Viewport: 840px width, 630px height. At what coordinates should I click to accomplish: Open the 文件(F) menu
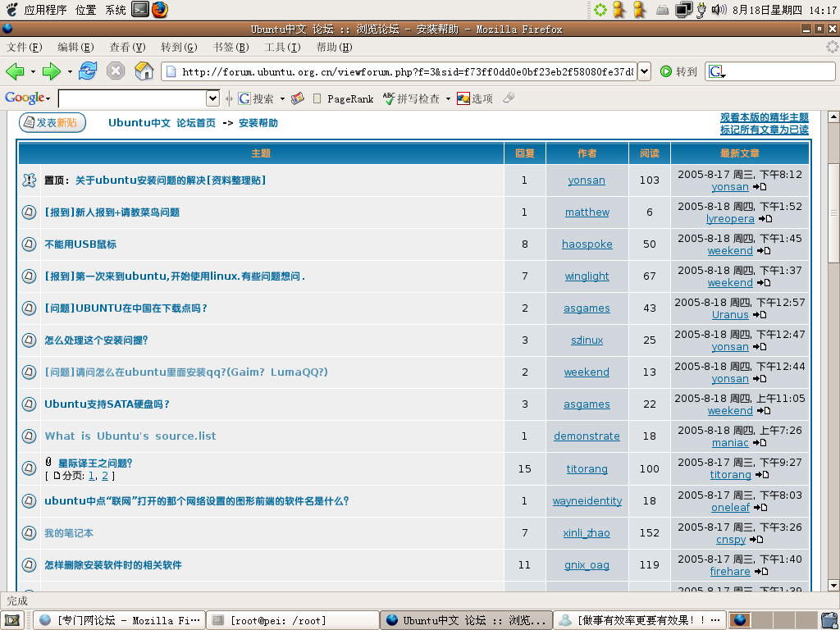(x=24, y=47)
